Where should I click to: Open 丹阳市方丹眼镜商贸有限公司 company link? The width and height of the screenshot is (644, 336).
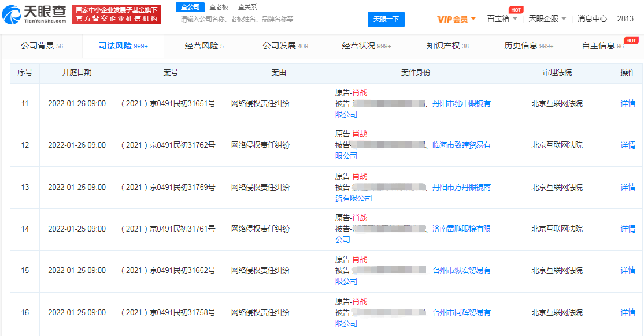click(x=461, y=188)
